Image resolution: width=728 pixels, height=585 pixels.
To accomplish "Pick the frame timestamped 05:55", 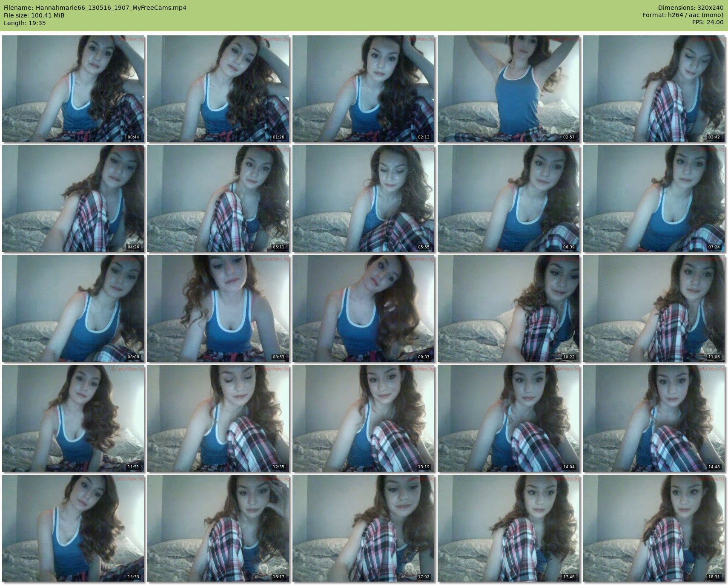I will [364, 199].
